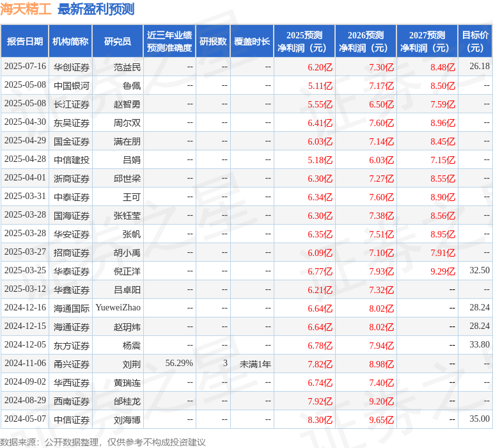493x448 pixels.
Task: Click institution 华西证券
Action: coord(72,383)
